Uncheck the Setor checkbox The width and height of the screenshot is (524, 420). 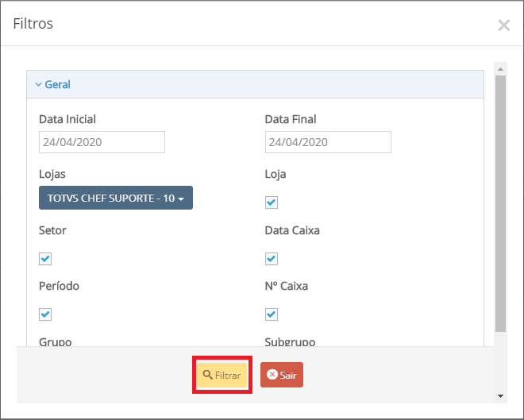tap(45, 259)
